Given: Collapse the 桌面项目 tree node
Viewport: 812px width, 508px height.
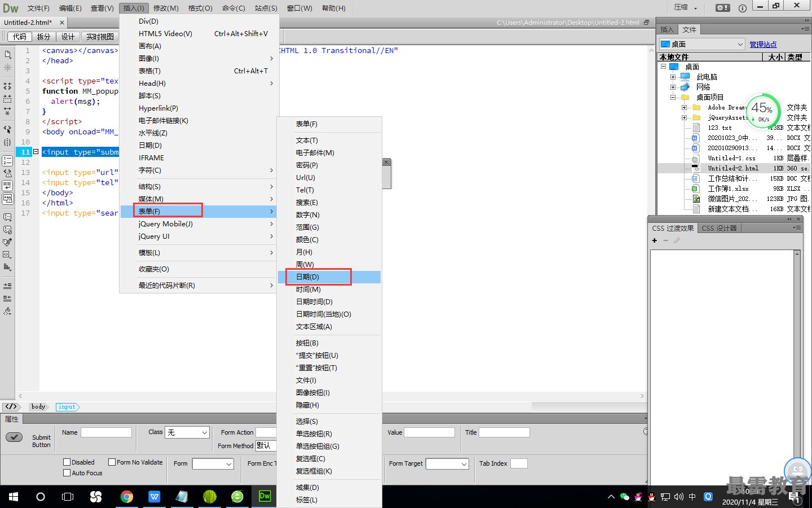Looking at the screenshot, I should (673, 97).
